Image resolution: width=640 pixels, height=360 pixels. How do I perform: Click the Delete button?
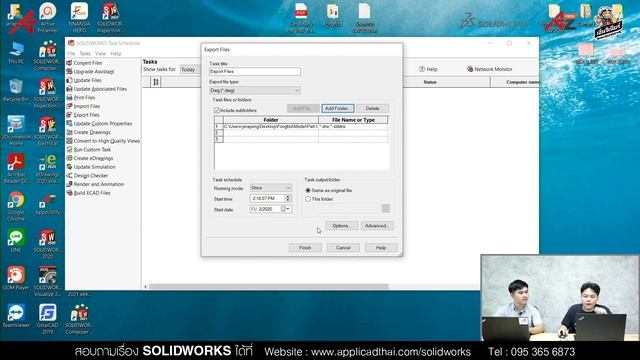pyautogui.click(x=372, y=108)
